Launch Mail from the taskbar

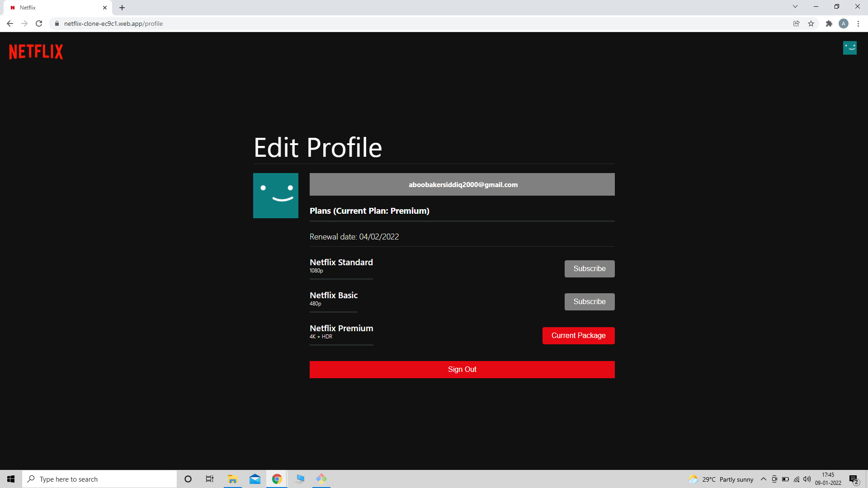(255, 479)
